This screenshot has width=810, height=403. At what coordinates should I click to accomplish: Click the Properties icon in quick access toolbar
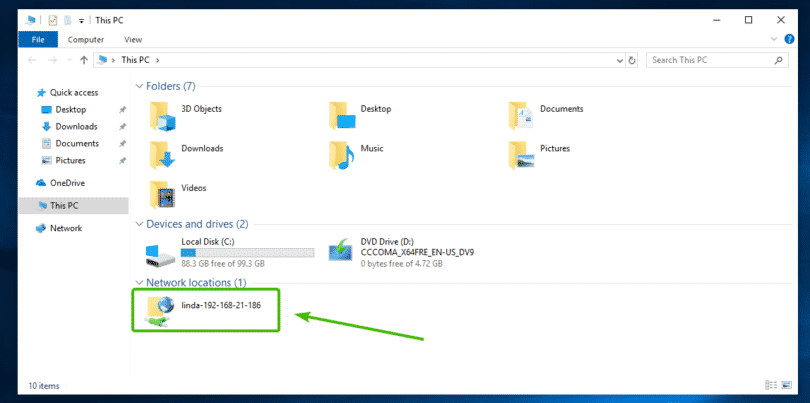(x=53, y=21)
